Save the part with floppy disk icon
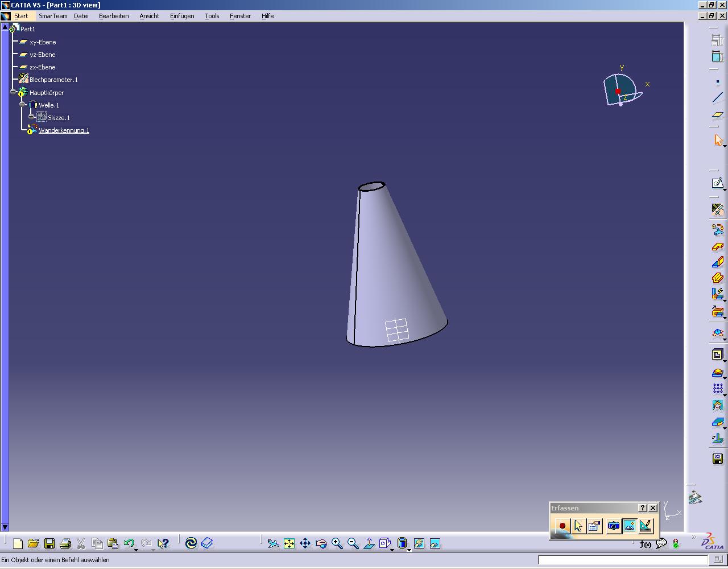728x569 pixels. pos(49,543)
